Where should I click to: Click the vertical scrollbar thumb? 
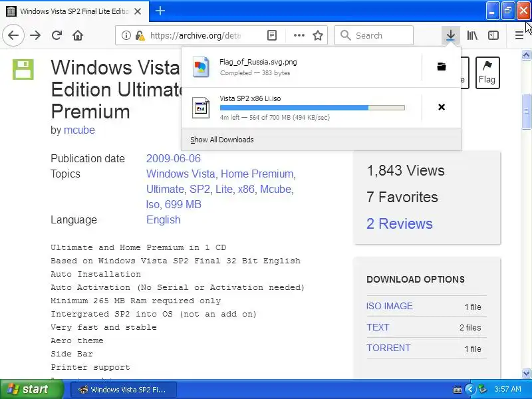point(526,111)
